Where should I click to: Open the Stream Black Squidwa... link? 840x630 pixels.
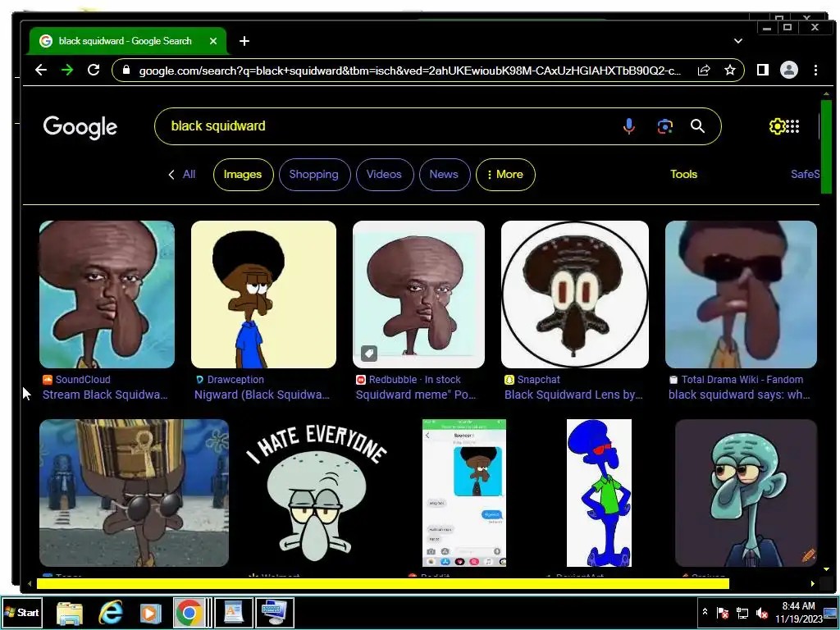105,395
